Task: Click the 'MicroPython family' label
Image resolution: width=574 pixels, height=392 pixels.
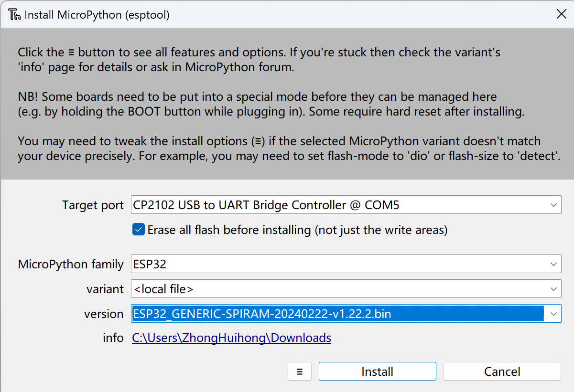Action: pyautogui.click(x=71, y=264)
